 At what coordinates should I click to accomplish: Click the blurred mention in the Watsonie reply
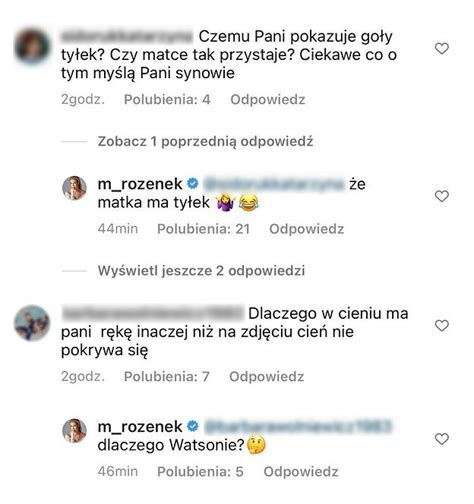[x=297, y=426]
